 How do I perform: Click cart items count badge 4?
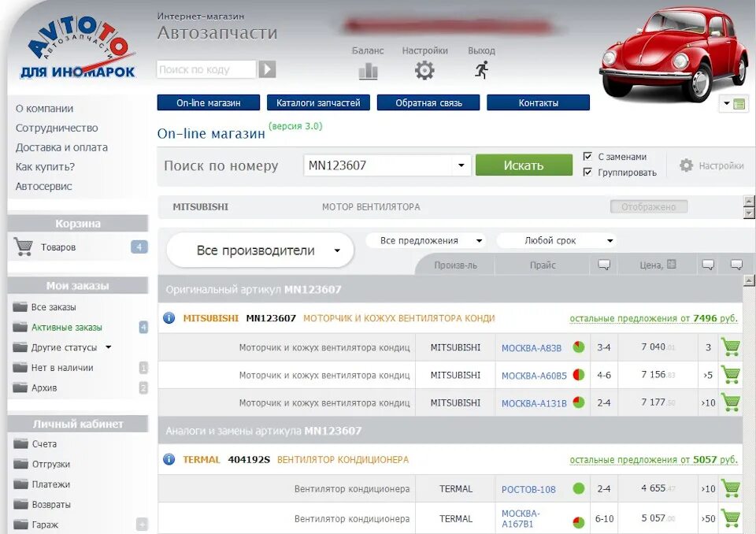(139, 247)
